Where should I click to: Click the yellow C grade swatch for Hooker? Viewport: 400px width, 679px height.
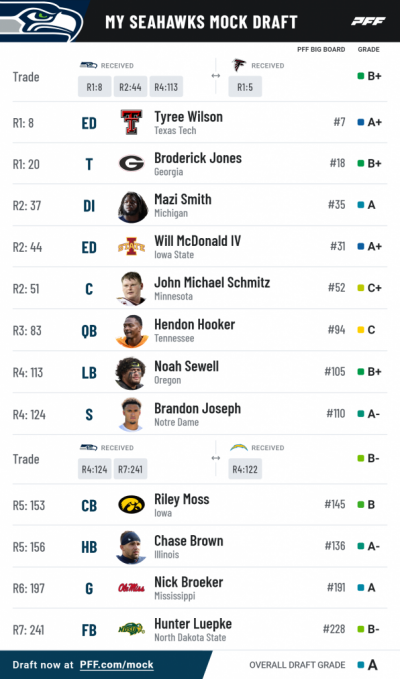click(x=361, y=330)
